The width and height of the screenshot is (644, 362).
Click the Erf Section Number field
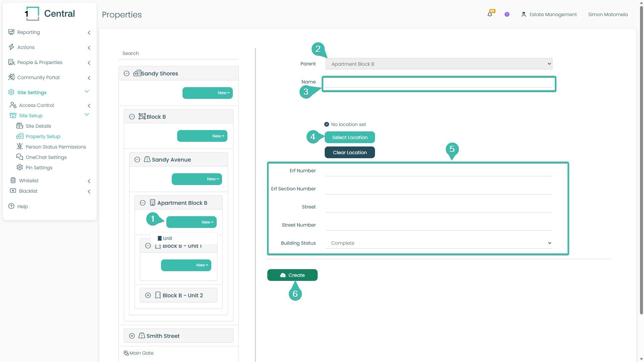[x=439, y=189]
